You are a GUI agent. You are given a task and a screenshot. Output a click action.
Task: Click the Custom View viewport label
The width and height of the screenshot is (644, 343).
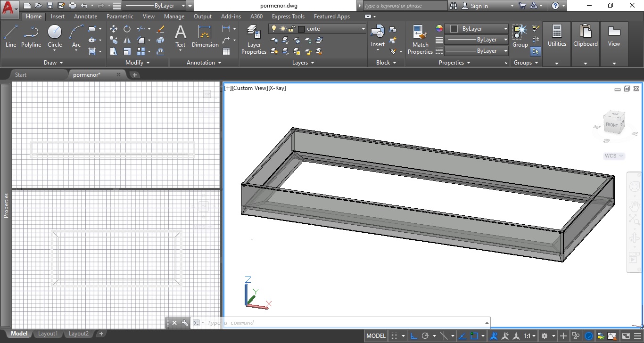(x=249, y=88)
